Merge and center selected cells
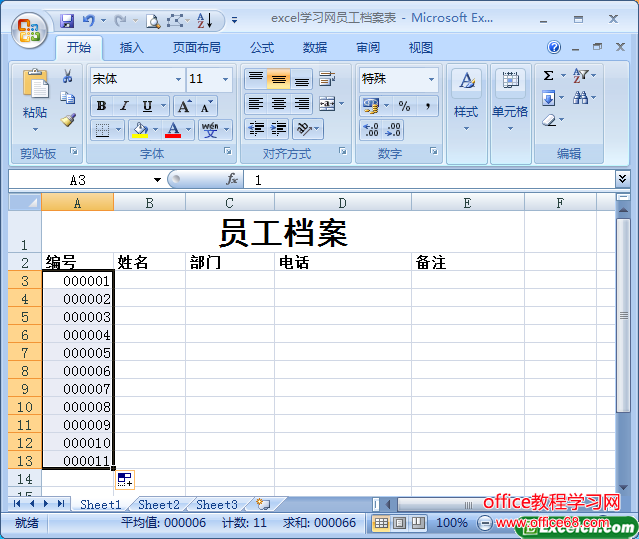The image size is (639, 539). tap(327, 104)
